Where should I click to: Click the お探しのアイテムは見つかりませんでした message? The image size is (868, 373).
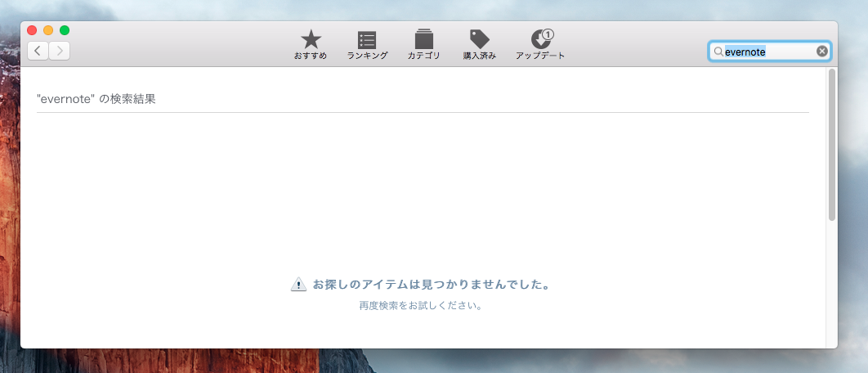[x=432, y=285]
